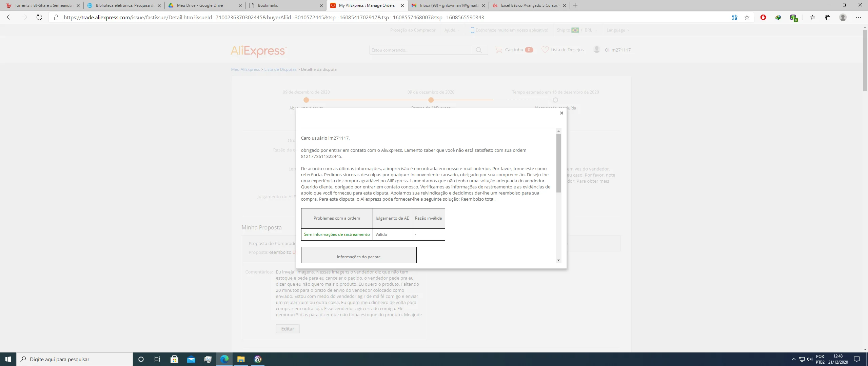The height and width of the screenshot is (366, 868).
Task: Click the translate page icon in address bar
Action: pyautogui.click(x=734, y=17)
